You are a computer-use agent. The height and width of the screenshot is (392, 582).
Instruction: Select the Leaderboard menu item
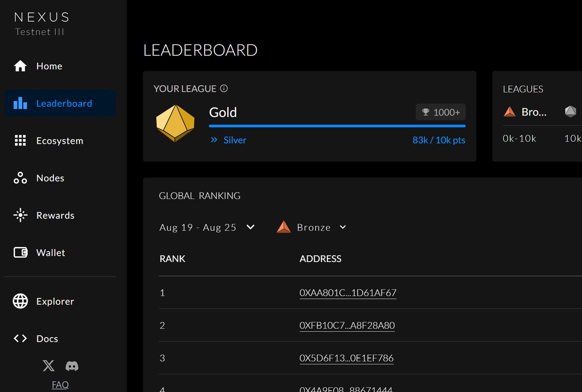click(60, 103)
